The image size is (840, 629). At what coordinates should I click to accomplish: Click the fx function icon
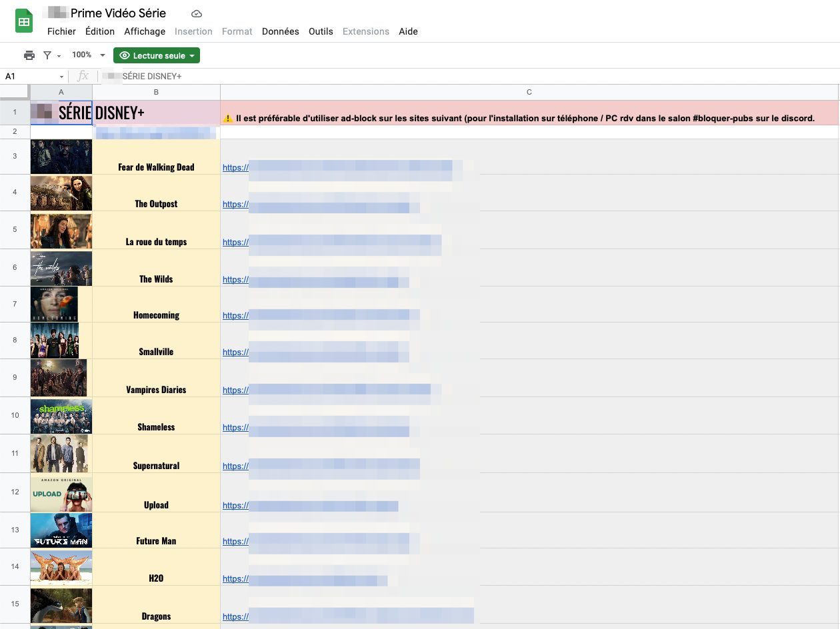coord(83,76)
